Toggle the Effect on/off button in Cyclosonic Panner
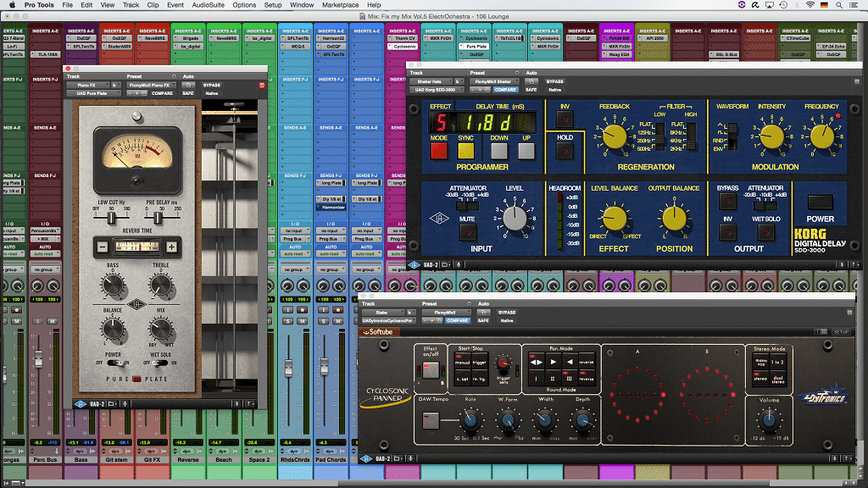Image resolution: width=868 pixels, height=488 pixels. coord(431,369)
